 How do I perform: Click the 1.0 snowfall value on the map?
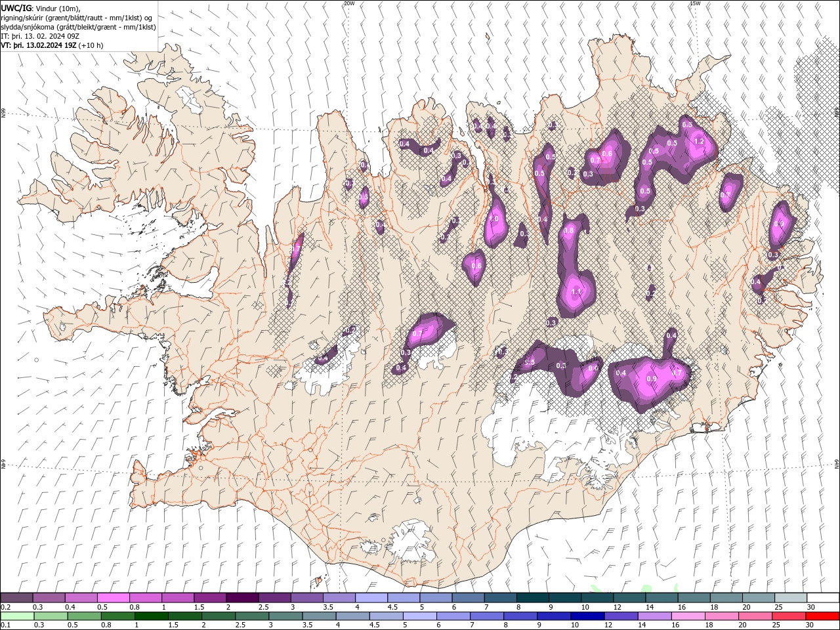(493, 219)
